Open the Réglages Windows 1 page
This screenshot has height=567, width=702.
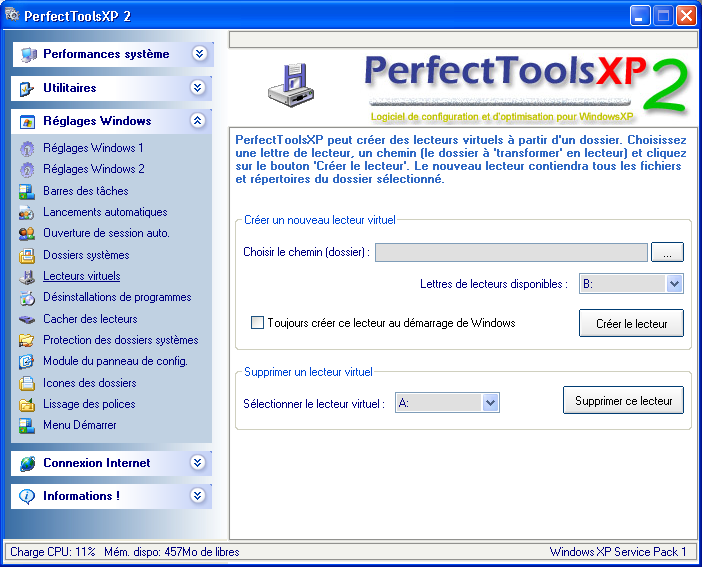click(93, 148)
